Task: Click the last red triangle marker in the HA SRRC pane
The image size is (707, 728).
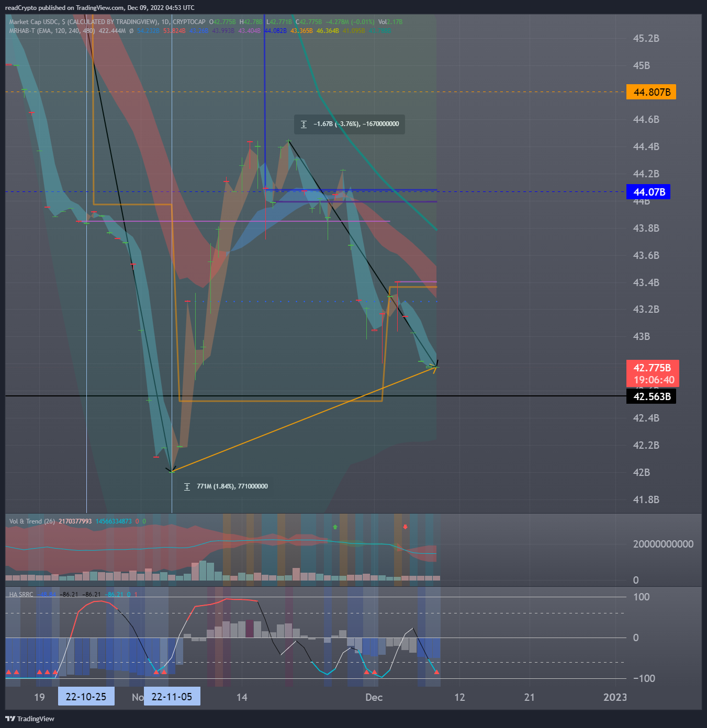Action: tap(436, 672)
